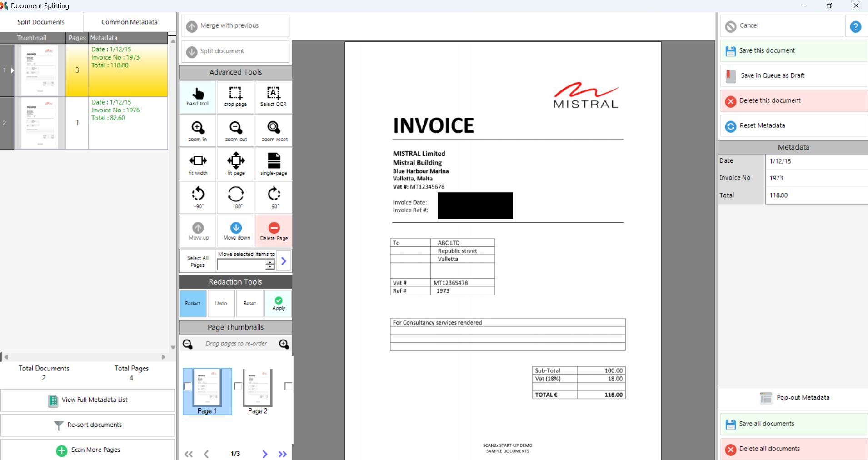Choose the Select OCR tool
The image size is (868, 460).
[274, 96]
